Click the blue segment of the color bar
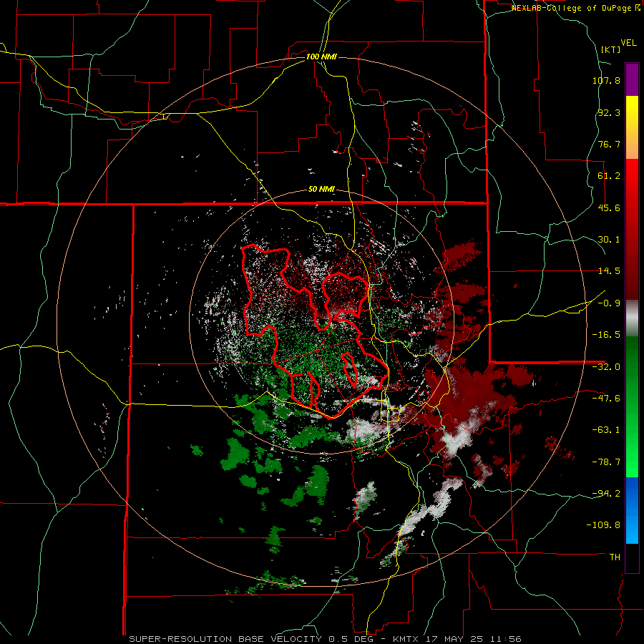The height and width of the screenshot is (644, 644). (632, 510)
